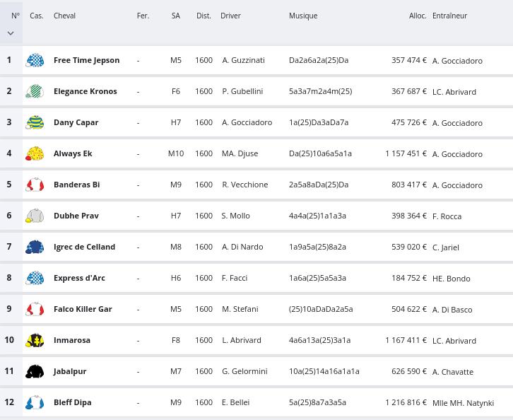Toggle sort arrow under N° column
The height and width of the screenshot is (420, 513).
pyautogui.click(x=11, y=33)
